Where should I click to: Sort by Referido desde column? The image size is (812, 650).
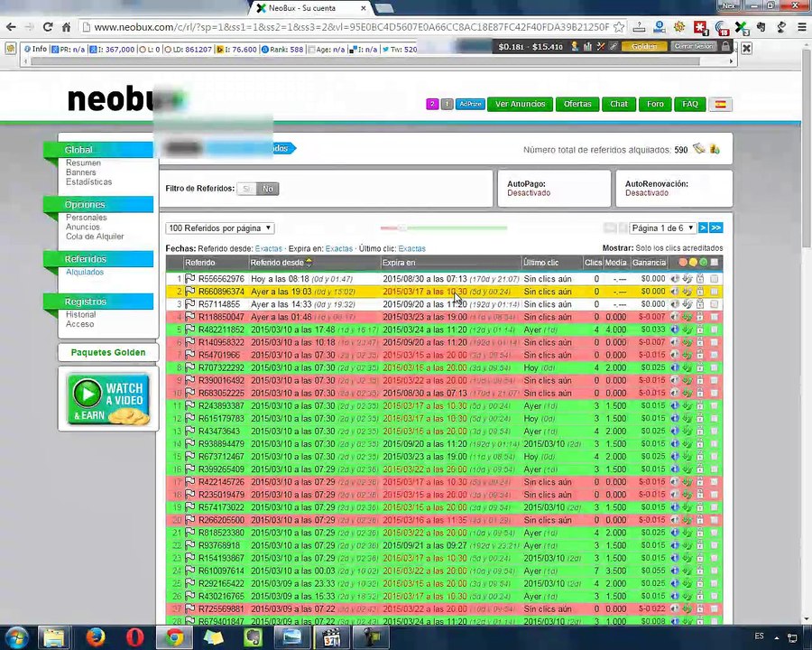point(277,263)
